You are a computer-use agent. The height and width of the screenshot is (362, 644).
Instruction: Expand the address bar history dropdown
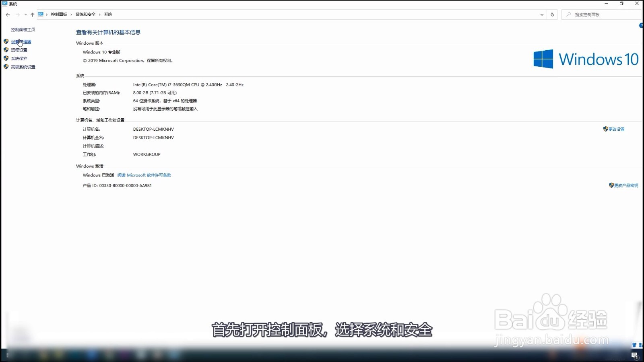coord(542,14)
